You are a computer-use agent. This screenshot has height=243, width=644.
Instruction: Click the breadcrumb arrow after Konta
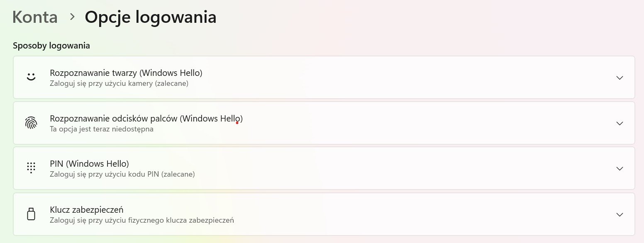tap(72, 17)
